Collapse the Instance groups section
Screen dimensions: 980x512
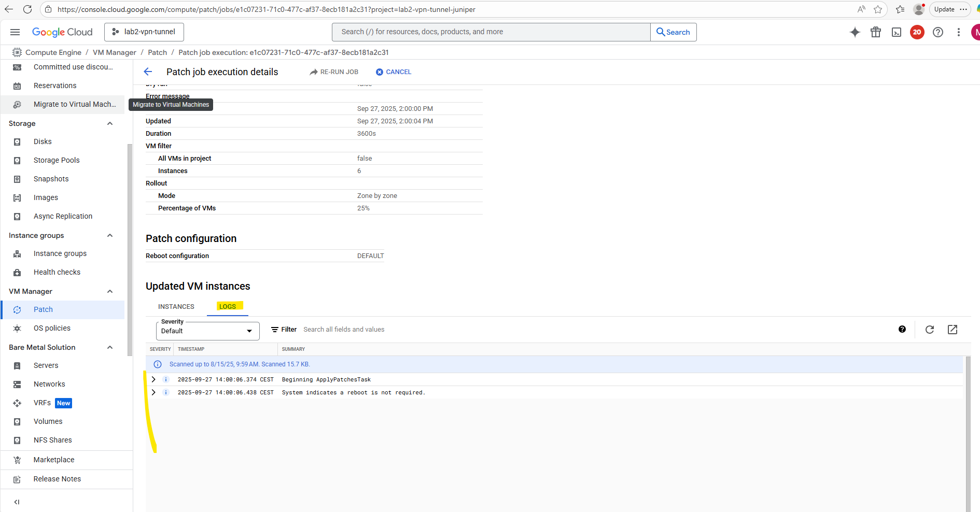coord(110,235)
